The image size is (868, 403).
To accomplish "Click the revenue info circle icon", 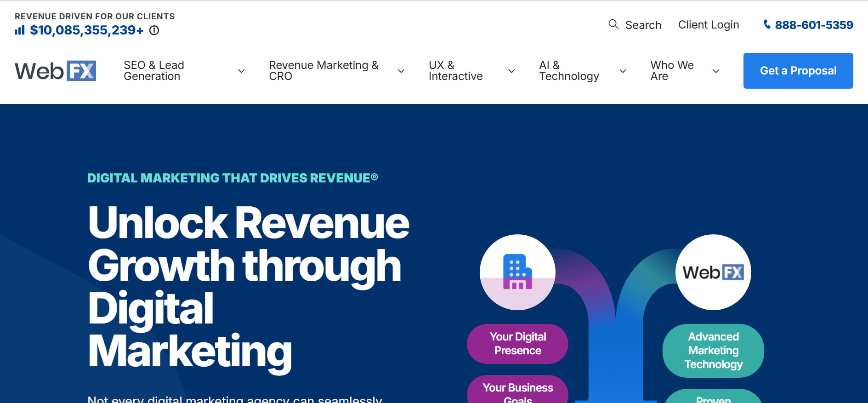I will tap(154, 30).
